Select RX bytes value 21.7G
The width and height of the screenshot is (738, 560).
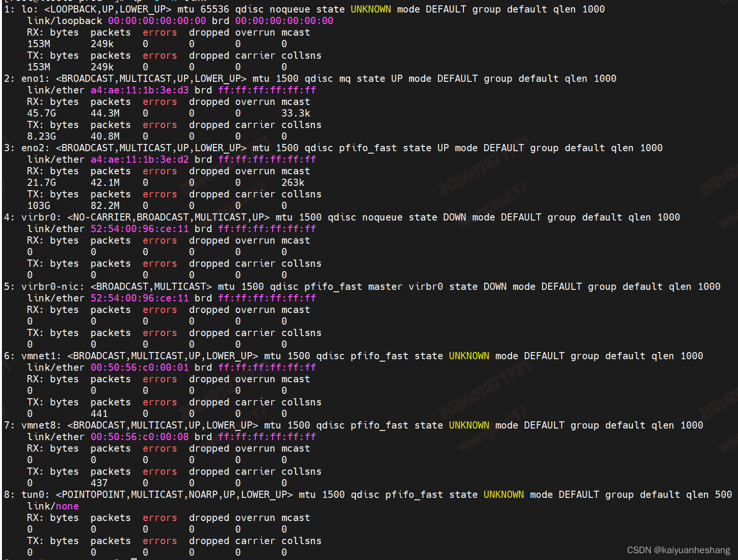point(41,182)
